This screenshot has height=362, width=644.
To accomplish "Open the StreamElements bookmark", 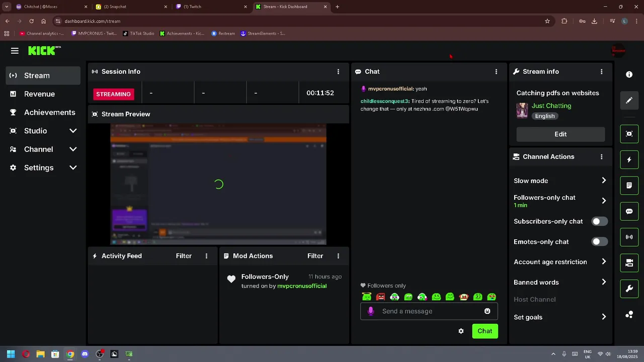I will pos(263,34).
